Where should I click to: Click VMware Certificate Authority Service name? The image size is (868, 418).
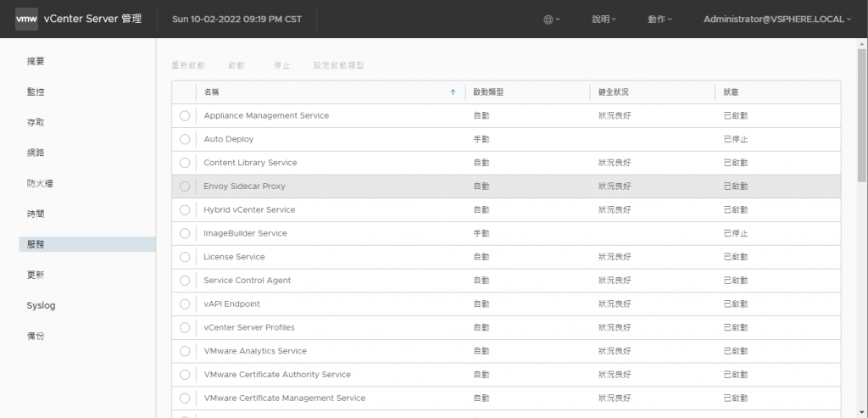pyautogui.click(x=277, y=375)
